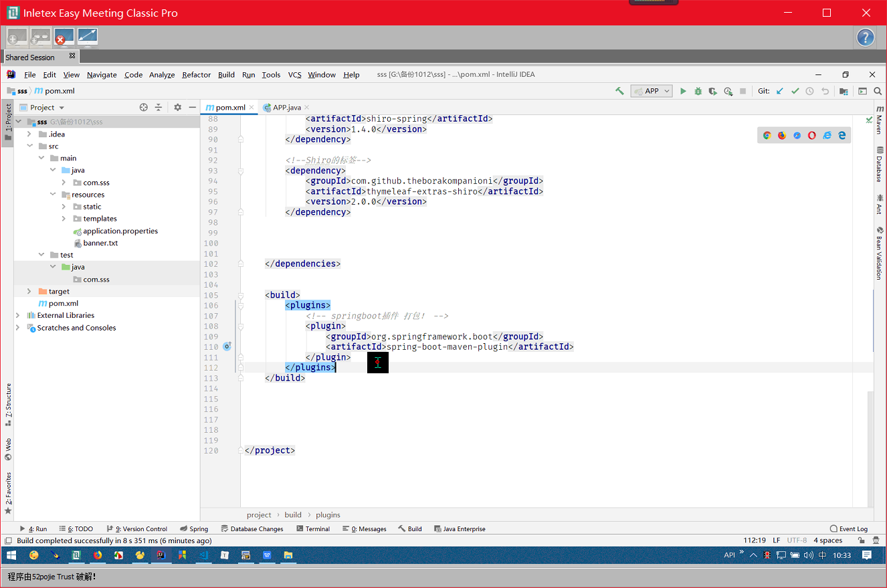This screenshot has width=887, height=588.
Task: Click the Git Update Project arrow
Action: click(x=779, y=91)
